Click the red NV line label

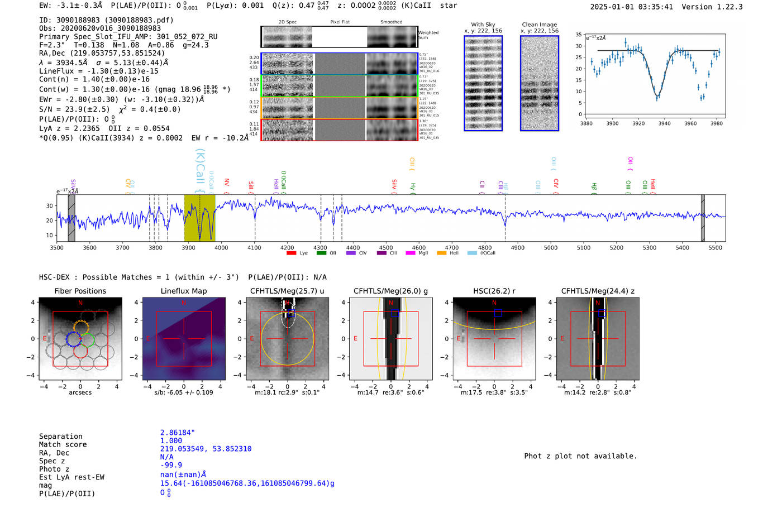click(227, 186)
